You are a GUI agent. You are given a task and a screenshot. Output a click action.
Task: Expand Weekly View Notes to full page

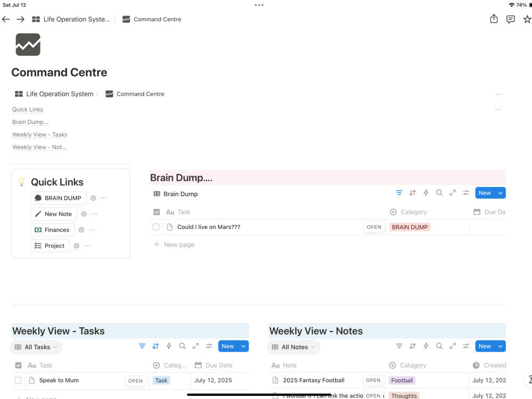point(453,346)
